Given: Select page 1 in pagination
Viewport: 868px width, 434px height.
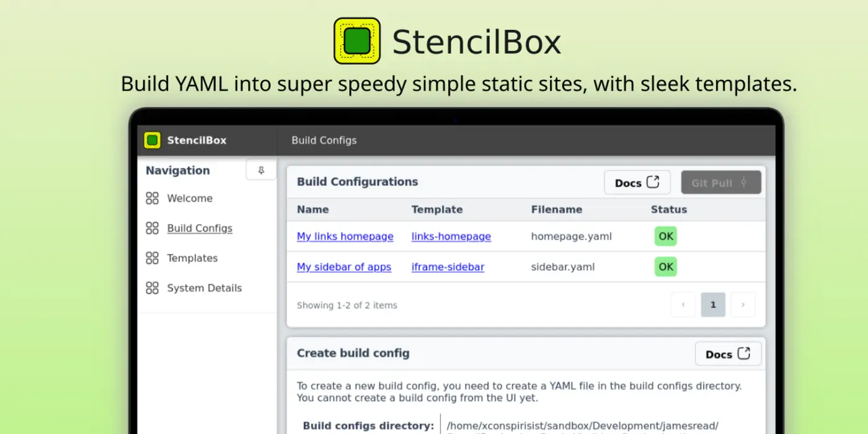Looking at the screenshot, I should tap(713, 304).
